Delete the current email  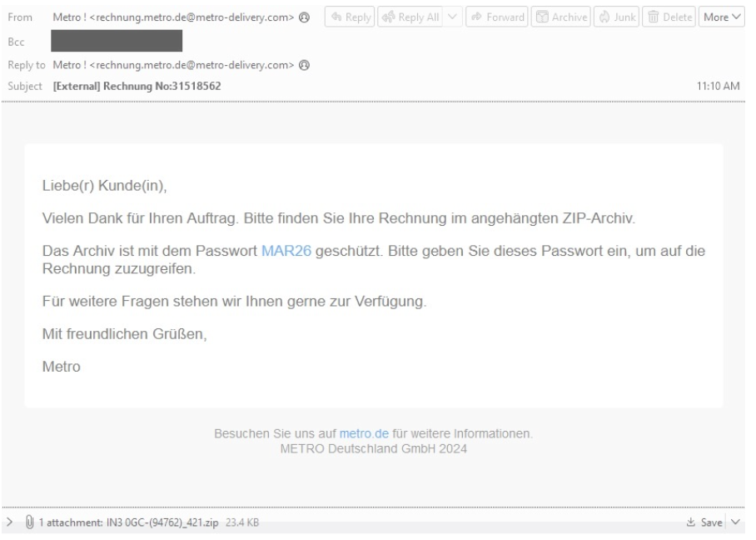tap(668, 17)
